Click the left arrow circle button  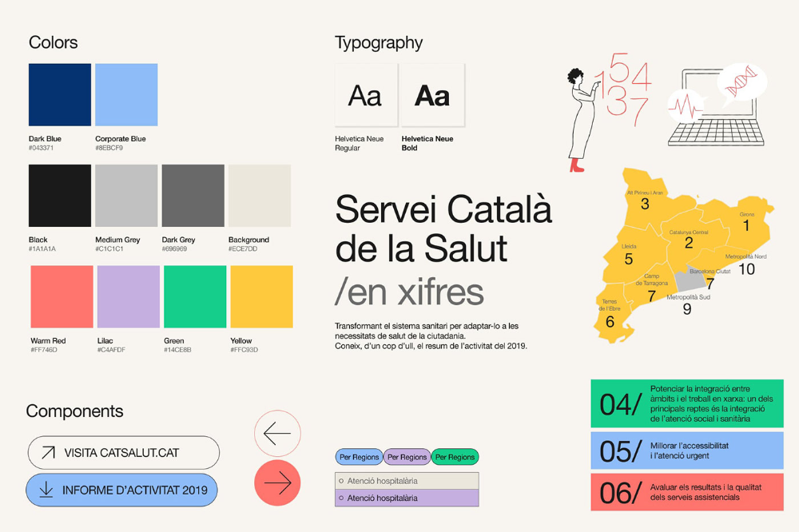(277, 434)
